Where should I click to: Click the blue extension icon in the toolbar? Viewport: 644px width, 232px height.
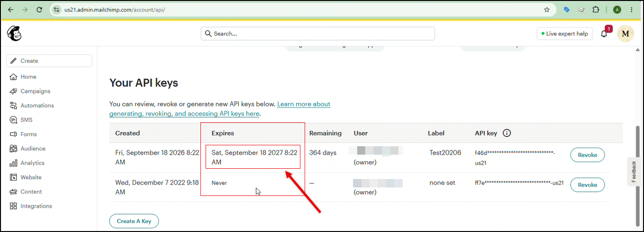(567, 9)
